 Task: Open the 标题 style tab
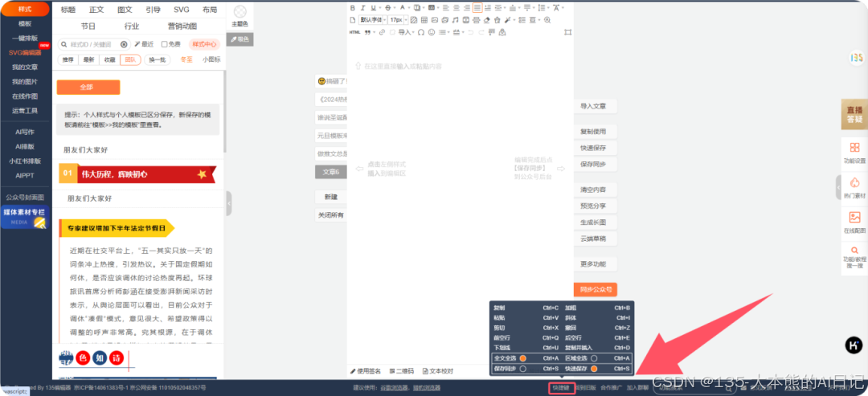tap(68, 10)
